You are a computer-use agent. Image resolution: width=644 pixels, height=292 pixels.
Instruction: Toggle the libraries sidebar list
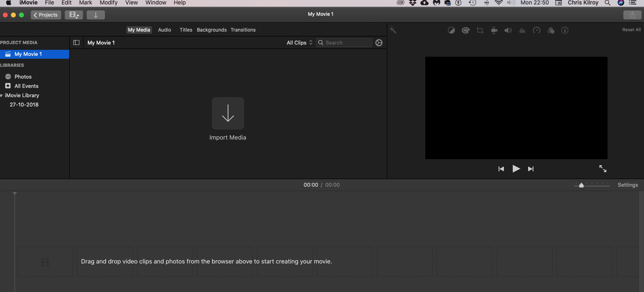coord(76,43)
